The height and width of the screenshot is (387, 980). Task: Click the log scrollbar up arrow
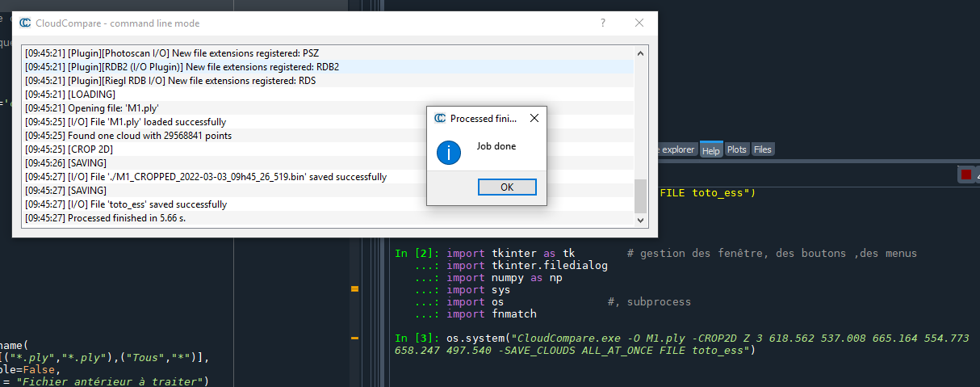pos(641,53)
